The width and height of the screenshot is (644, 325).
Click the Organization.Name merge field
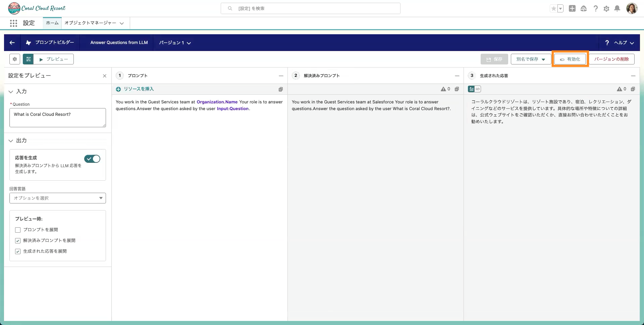pyautogui.click(x=217, y=102)
